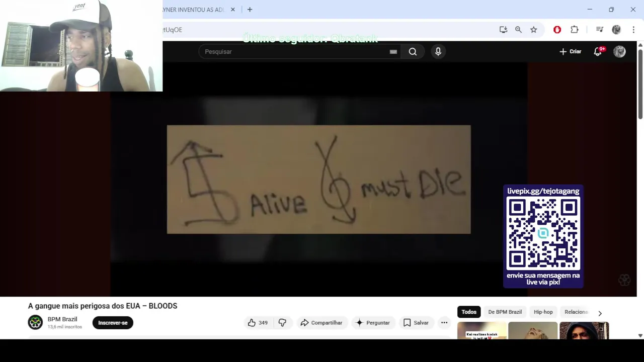Click video title A gangue mais perigosa
Viewport: 644px width, 362px height.
[103, 306]
